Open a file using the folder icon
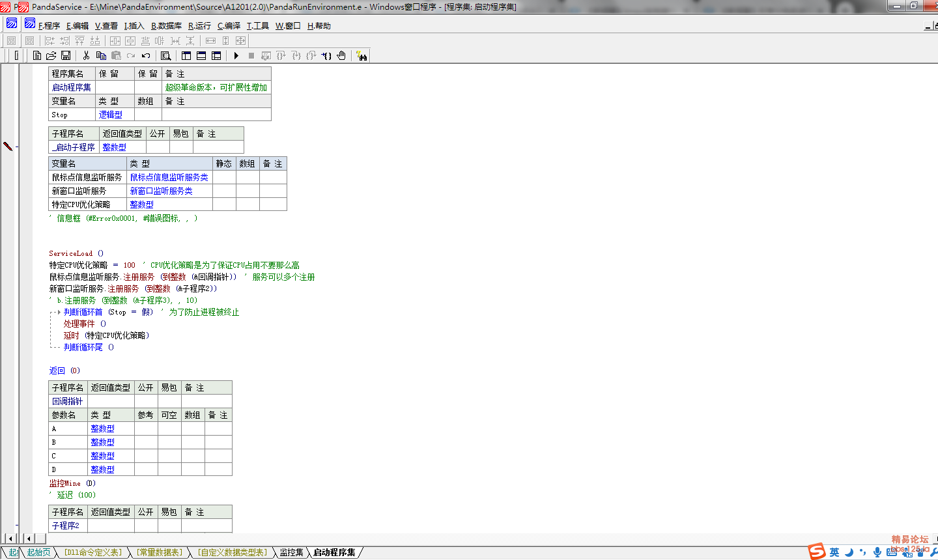Viewport: 938px width, 560px height. (51, 56)
